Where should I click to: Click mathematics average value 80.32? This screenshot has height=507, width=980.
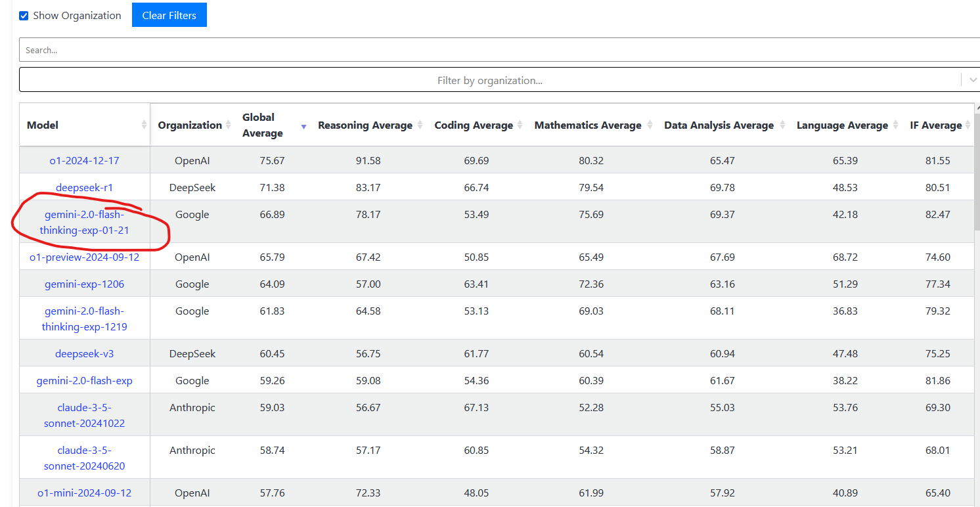(x=591, y=160)
